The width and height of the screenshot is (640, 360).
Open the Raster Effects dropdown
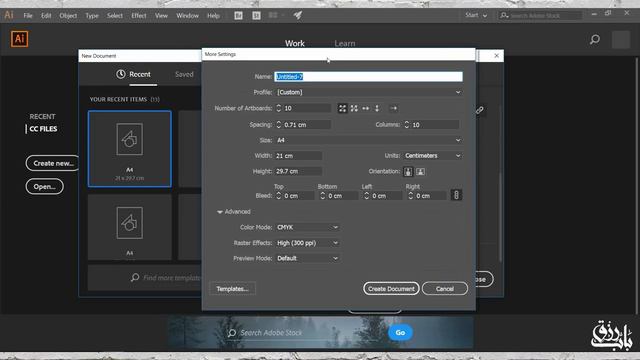(x=307, y=242)
